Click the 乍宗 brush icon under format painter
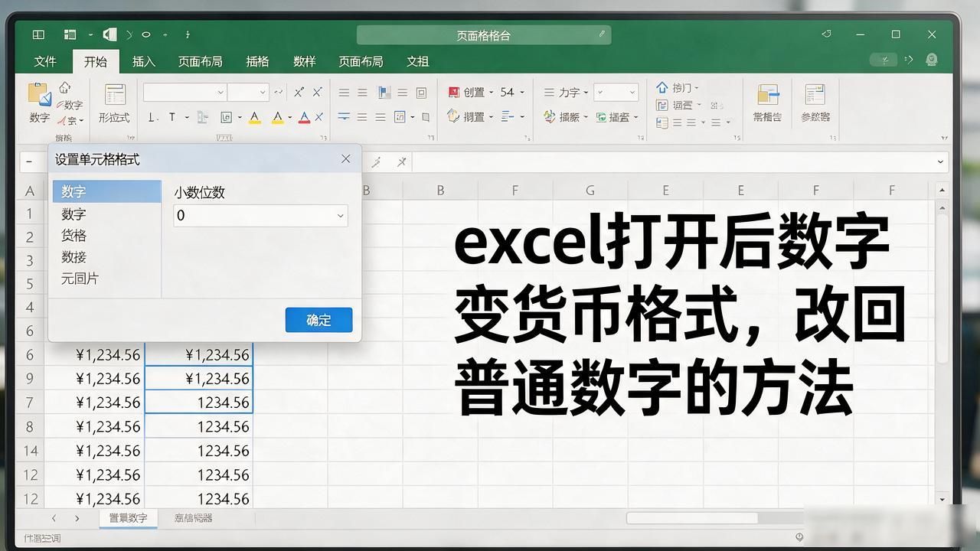Viewport: 980px width, 551px height. (61, 120)
